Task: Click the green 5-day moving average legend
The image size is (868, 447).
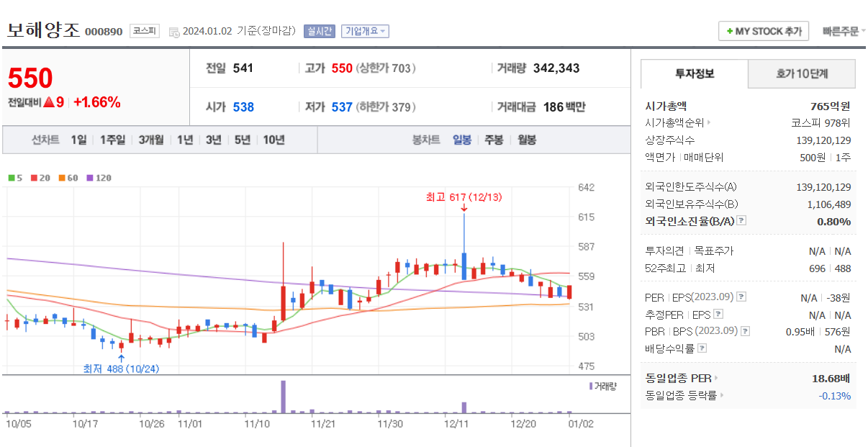Action: click(14, 178)
